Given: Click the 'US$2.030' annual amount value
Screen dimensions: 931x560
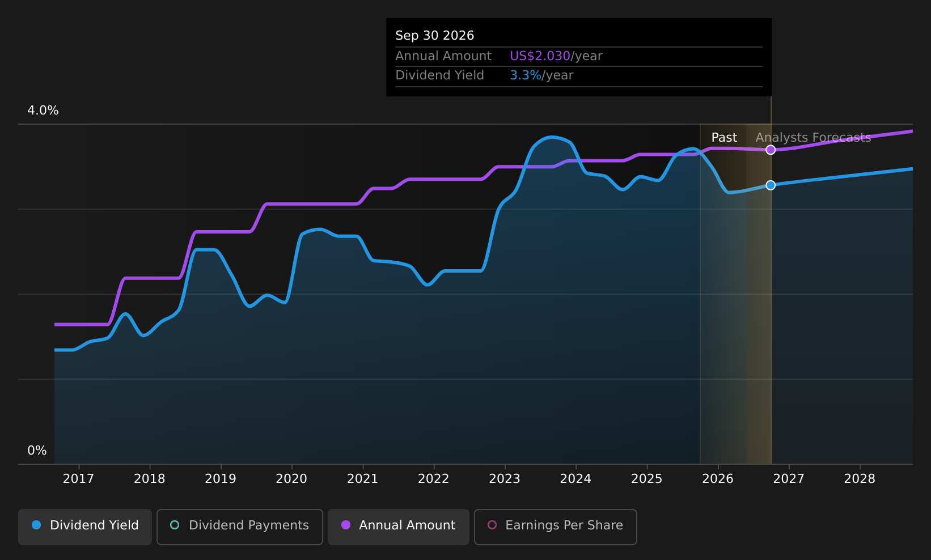Looking at the screenshot, I should (540, 56).
